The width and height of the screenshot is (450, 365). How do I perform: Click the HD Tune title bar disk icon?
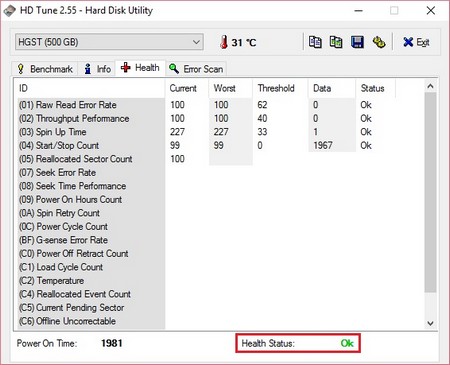click(10, 10)
